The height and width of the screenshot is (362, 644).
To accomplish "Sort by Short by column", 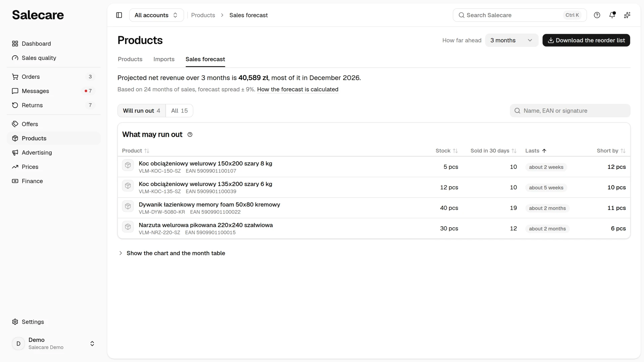I will pyautogui.click(x=611, y=151).
